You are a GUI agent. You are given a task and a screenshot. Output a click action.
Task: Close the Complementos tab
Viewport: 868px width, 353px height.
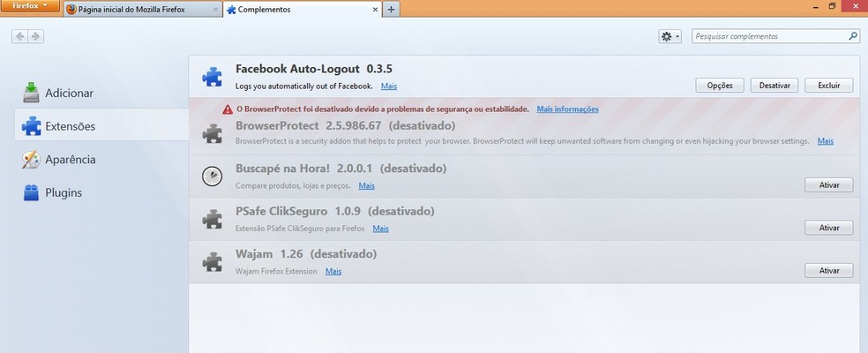coord(375,10)
